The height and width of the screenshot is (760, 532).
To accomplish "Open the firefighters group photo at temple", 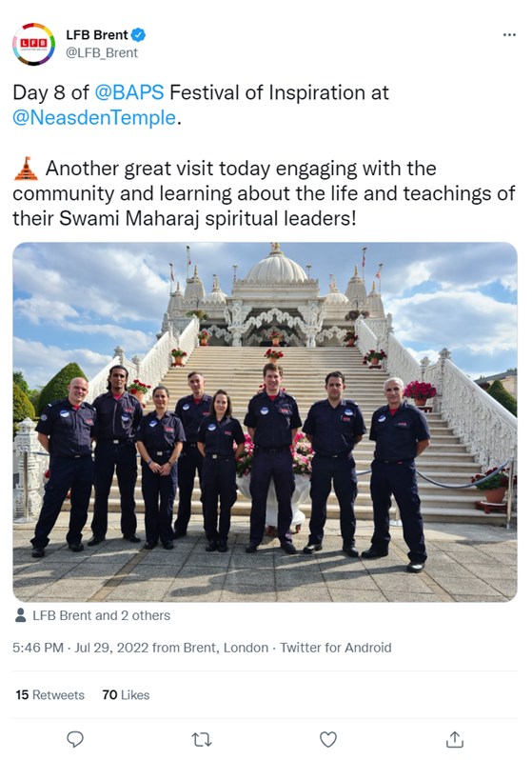I will pyautogui.click(x=265, y=422).
